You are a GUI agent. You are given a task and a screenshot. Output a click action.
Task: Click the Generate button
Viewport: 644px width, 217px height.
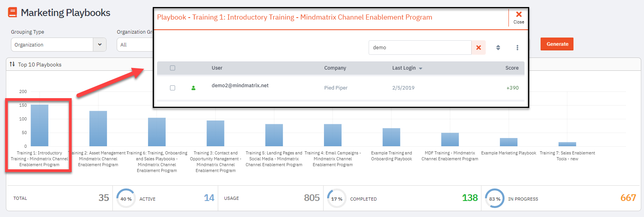pyautogui.click(x=557, y=44)
